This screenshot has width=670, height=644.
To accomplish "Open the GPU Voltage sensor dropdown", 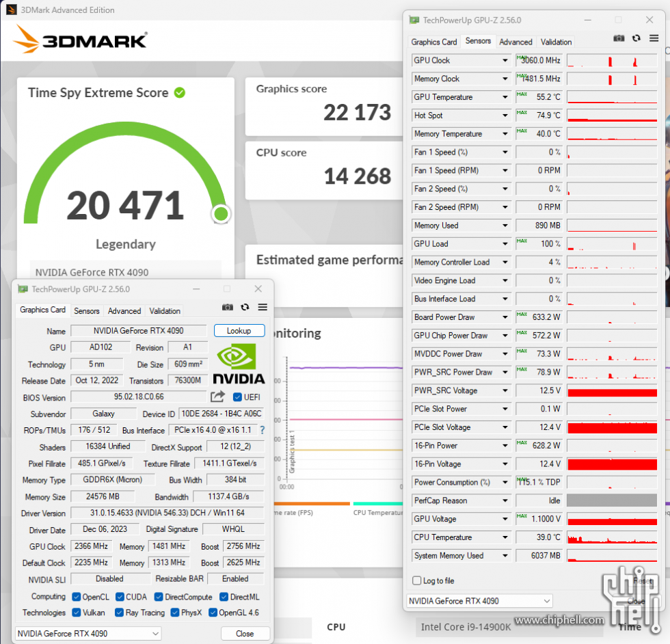I will click(x=505, y=519).
